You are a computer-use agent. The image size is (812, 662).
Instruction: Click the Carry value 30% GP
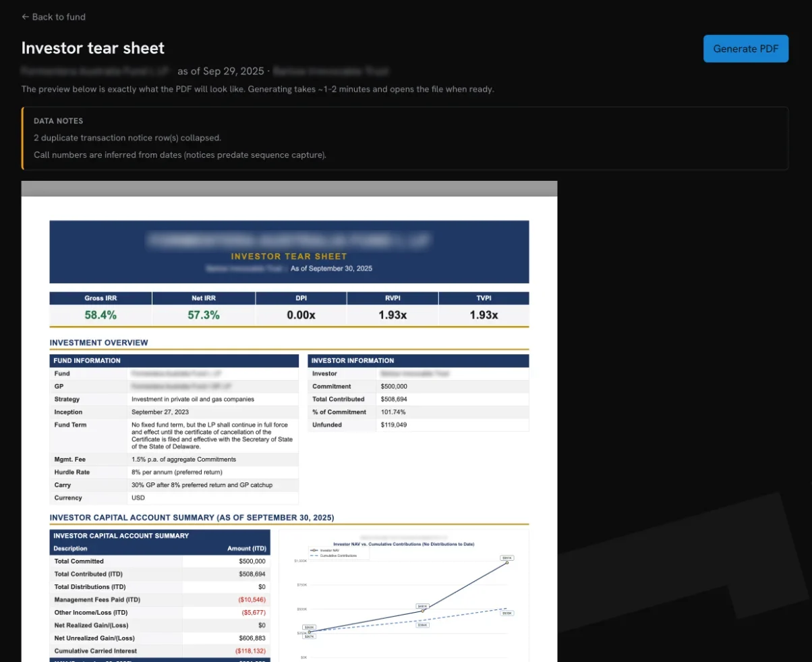coord(202,485)
